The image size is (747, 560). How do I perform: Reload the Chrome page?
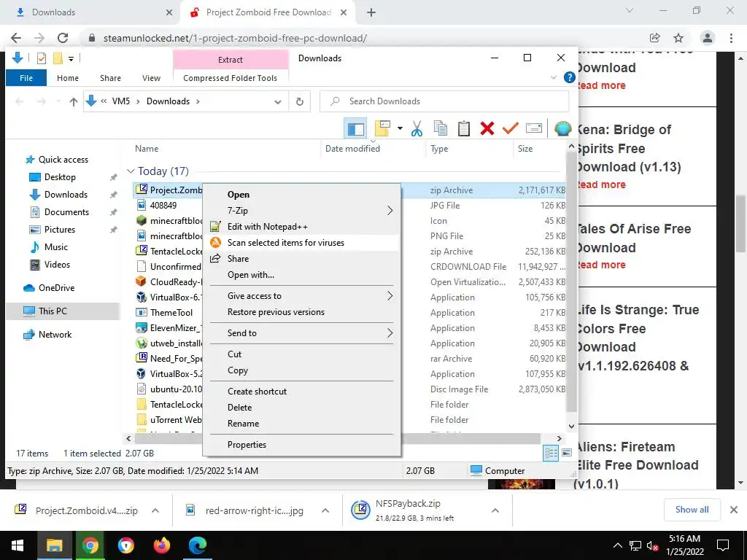point(63,38)
